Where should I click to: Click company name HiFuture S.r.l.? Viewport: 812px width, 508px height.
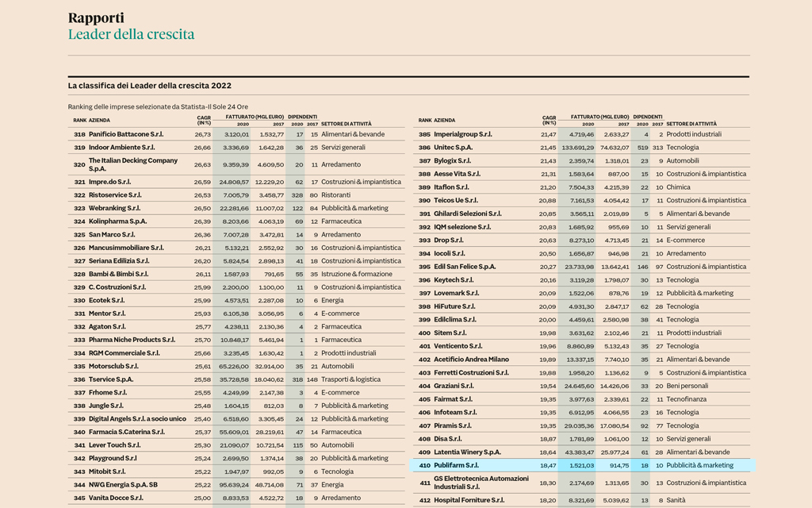454,306
